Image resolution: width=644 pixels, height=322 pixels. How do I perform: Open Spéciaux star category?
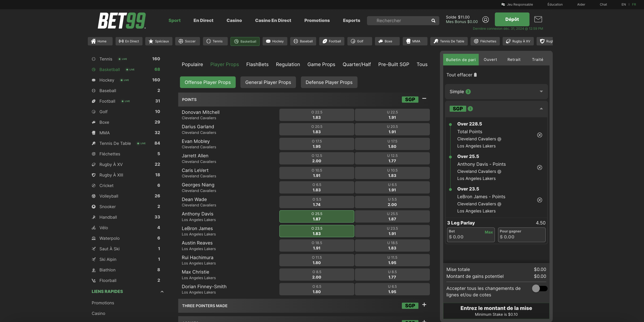159,41
